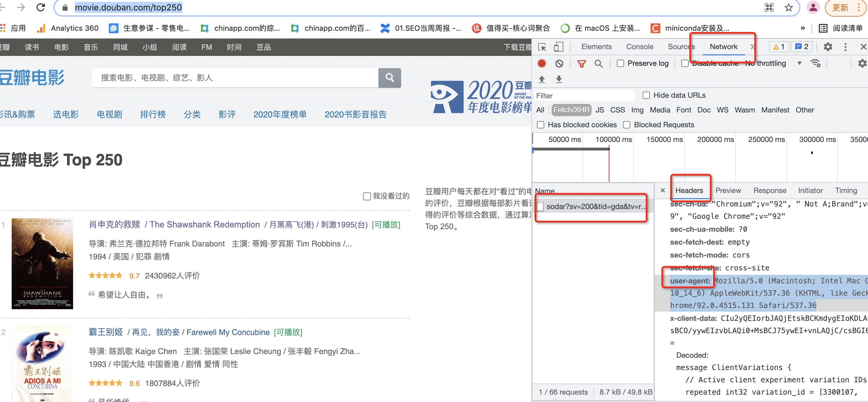
Task: Clear the network log
Action: (559, 63)
